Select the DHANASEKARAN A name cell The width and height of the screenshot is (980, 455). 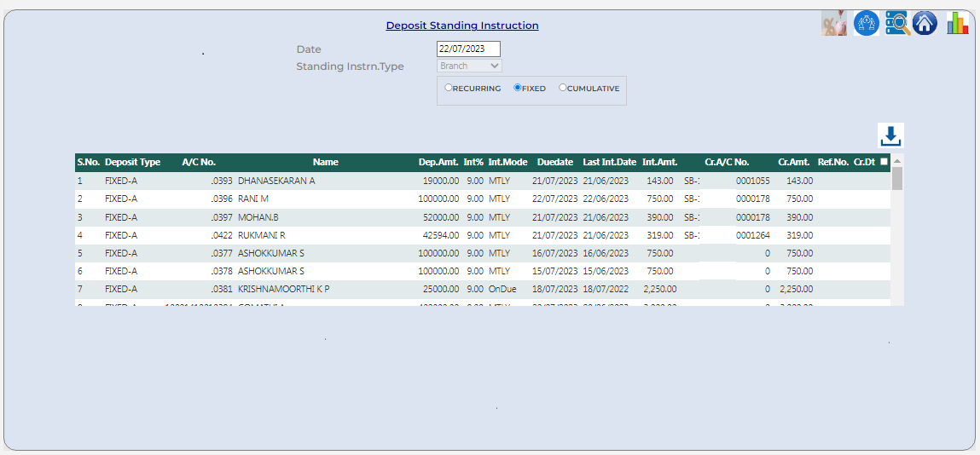tap(276, 181)
